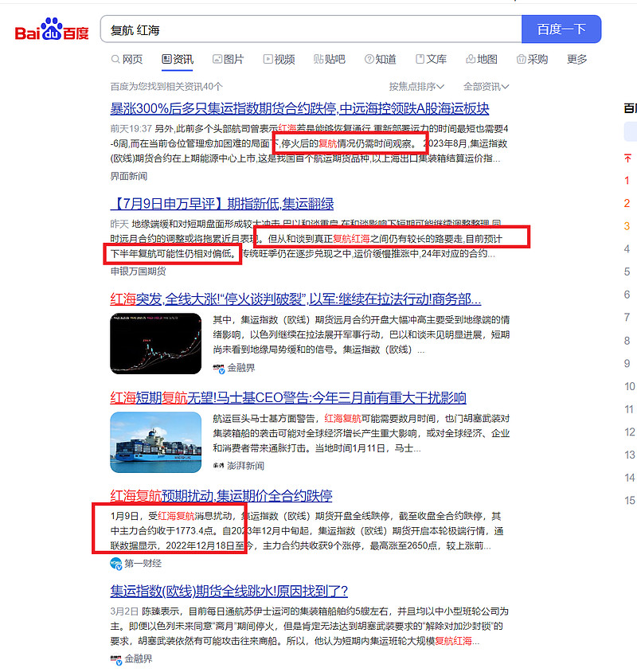
Task: Click the futures chart thumbnail
Action: pos(155,344)
